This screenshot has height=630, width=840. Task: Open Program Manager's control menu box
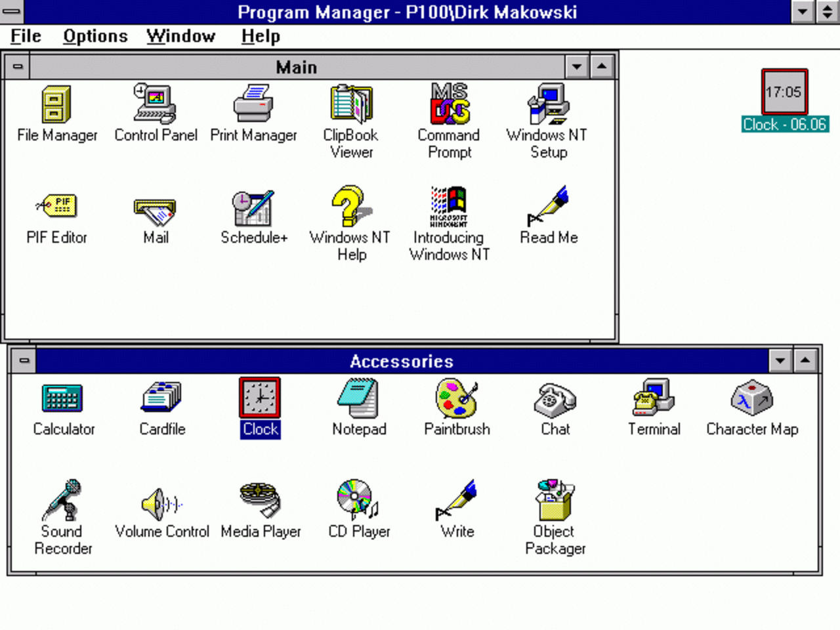pyautogui.click(x=12, y=11)
